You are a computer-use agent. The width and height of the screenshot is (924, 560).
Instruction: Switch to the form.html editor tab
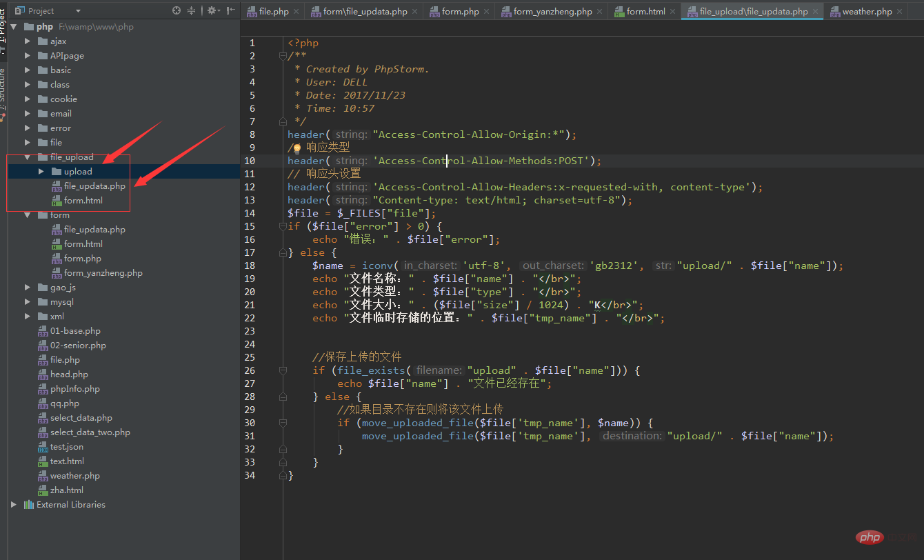point(645,12)
